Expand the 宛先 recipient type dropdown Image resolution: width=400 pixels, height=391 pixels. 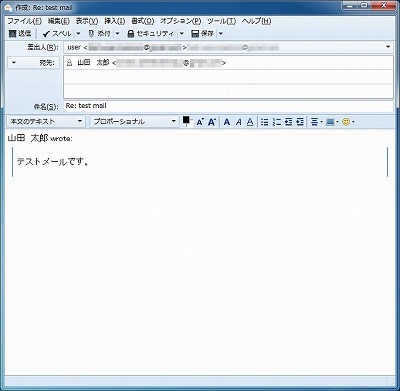click(33, 63)
